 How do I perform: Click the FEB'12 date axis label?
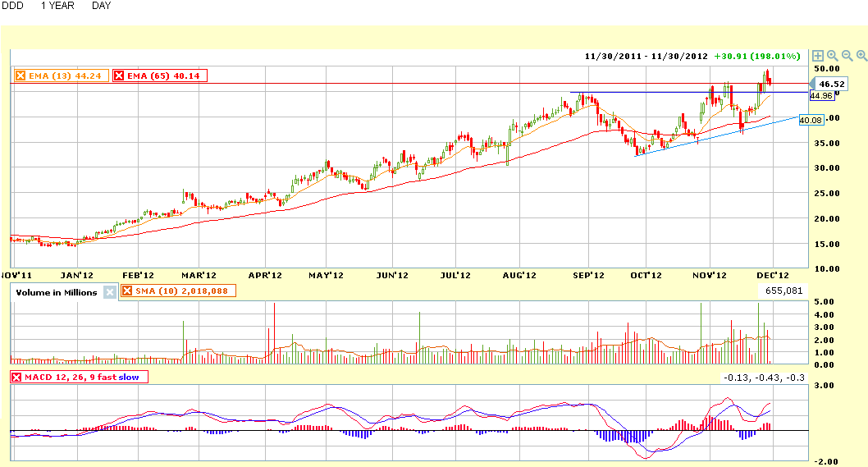(x=138, y=275)
